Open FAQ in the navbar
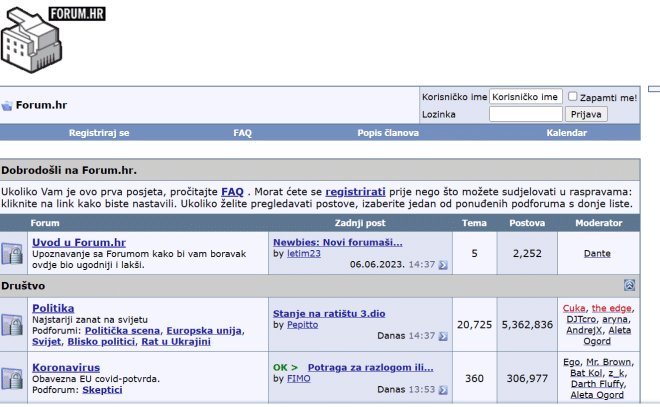Image resolution: width=660 pixels, height=407 pixels. pos(242,133)
